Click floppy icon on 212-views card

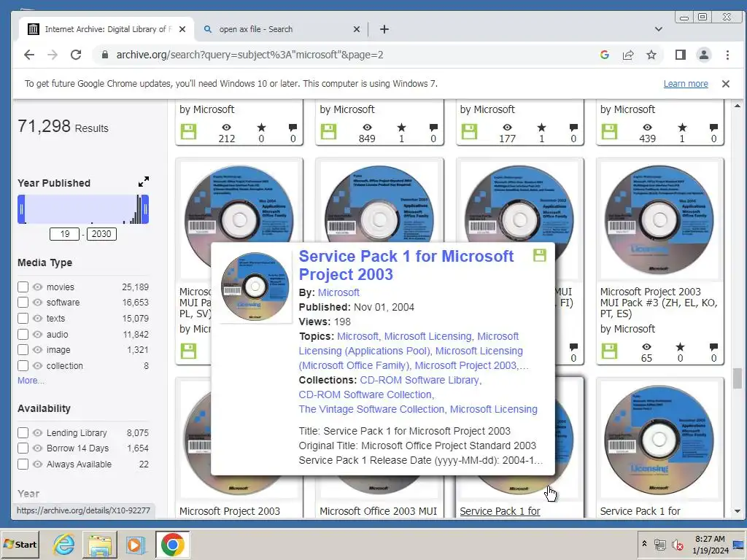coord(189,131)
